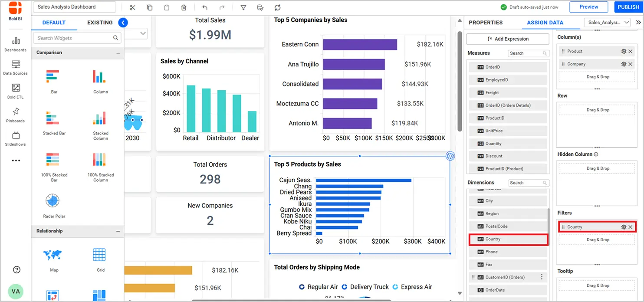Screen dimensions: 644x302
Task: Click the PUBLISH button
Action: tap(628, 7)
